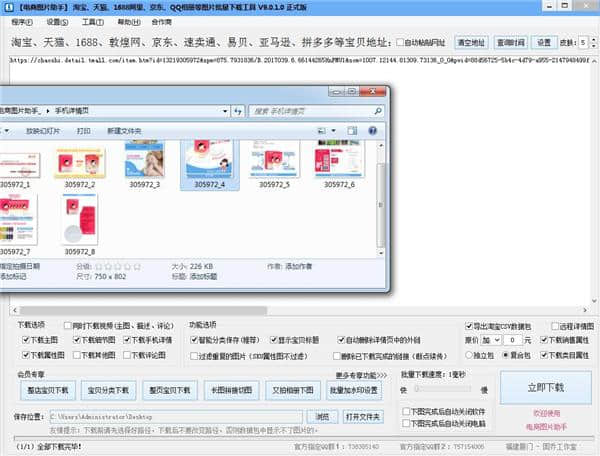The width and height of the screenshot is (600, 456).
Task: Click the Explorer refresh icon
Action: [238, 111]
